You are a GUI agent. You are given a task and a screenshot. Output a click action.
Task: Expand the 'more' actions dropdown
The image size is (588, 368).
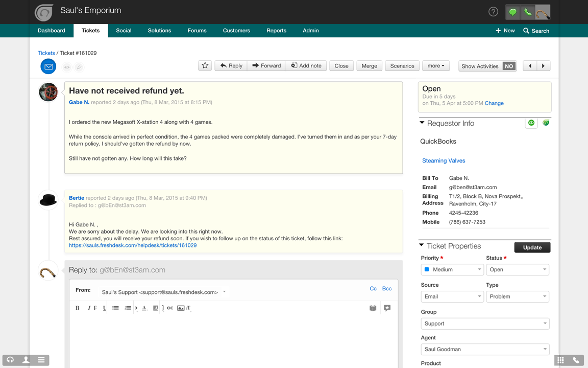(x=436, y=66)
